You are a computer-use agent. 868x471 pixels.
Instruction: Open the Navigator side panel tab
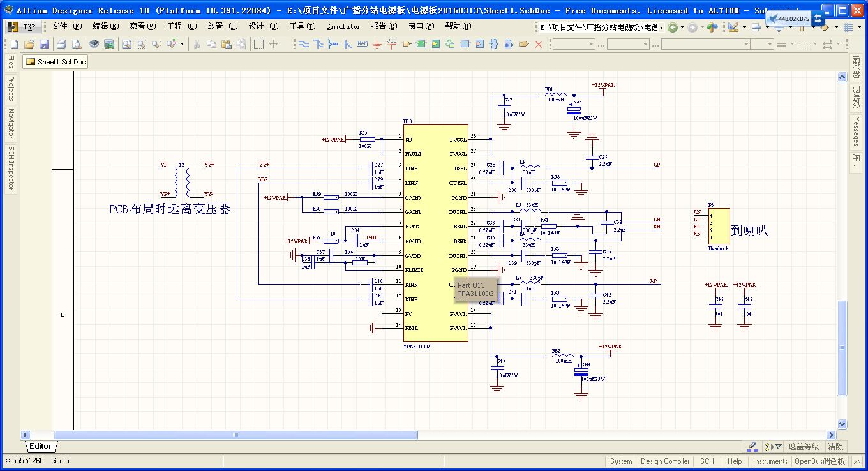coord(11,124)
